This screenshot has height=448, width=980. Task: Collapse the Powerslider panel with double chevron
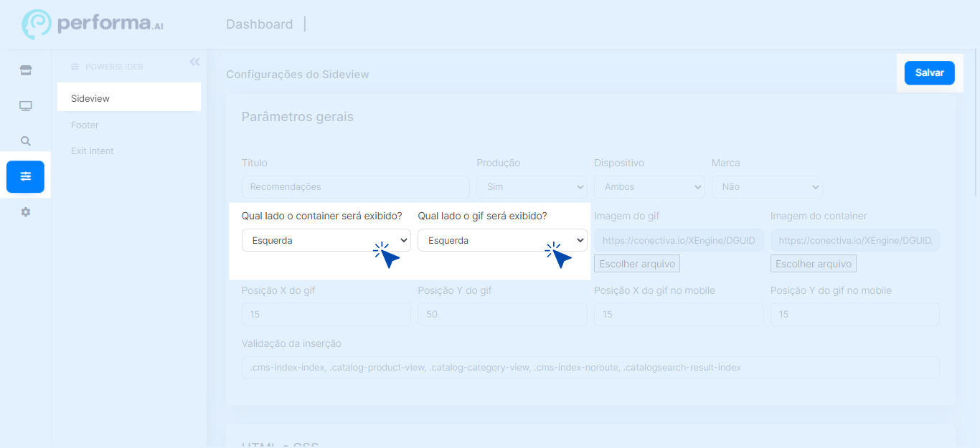[x=194, y=62]
